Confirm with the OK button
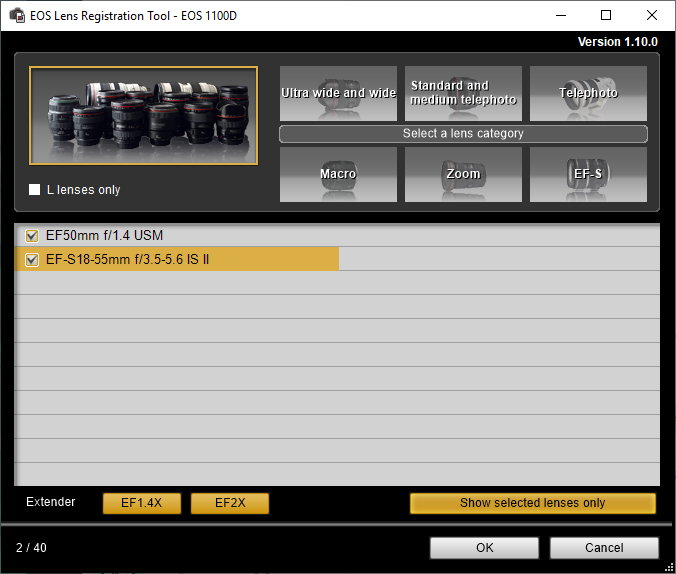The image size is (676, 574). 485,548
